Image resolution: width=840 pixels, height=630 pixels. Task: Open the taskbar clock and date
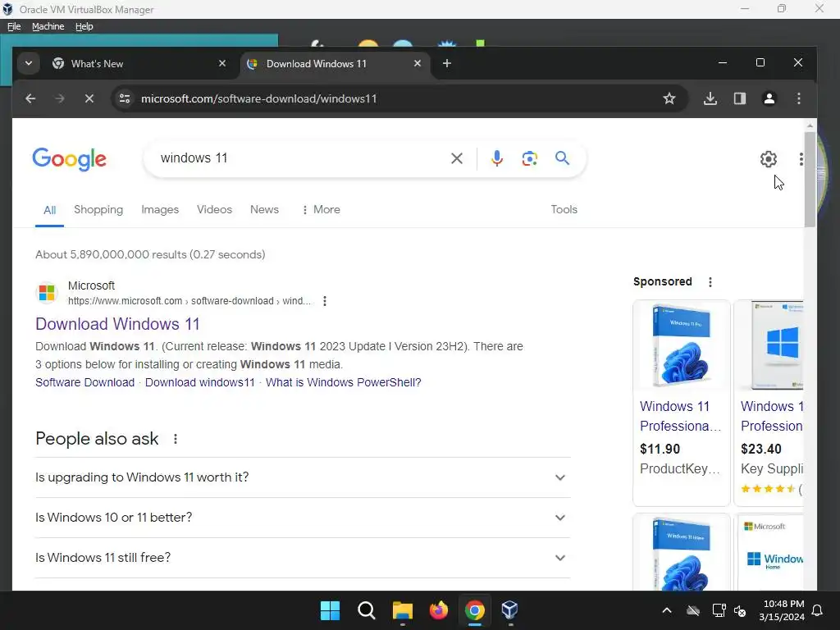[x=782, y=610]
